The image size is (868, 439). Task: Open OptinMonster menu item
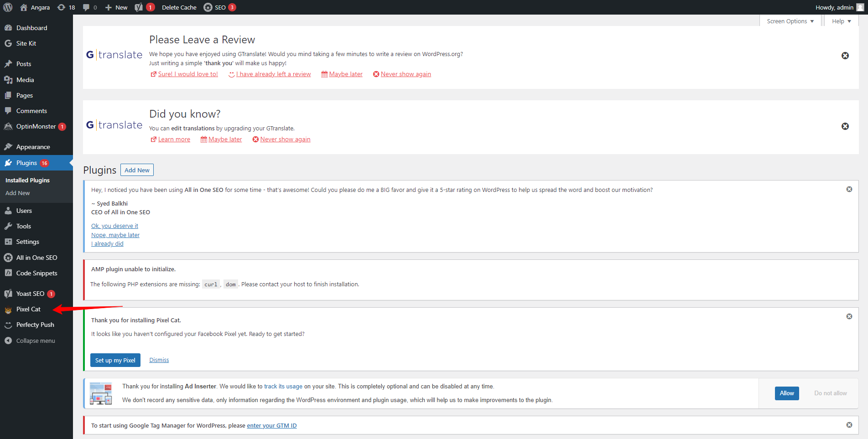[x=36, y=126]
